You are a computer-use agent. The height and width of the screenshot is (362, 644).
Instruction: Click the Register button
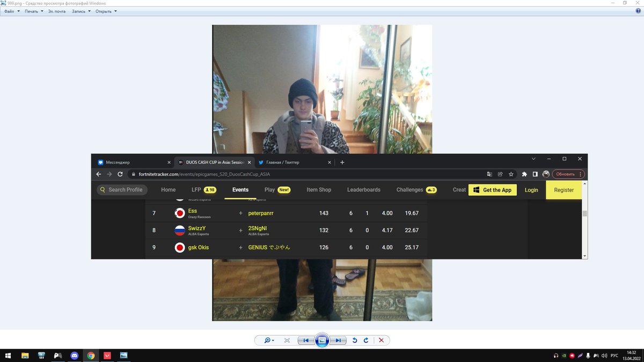click(x=563, y=190)
